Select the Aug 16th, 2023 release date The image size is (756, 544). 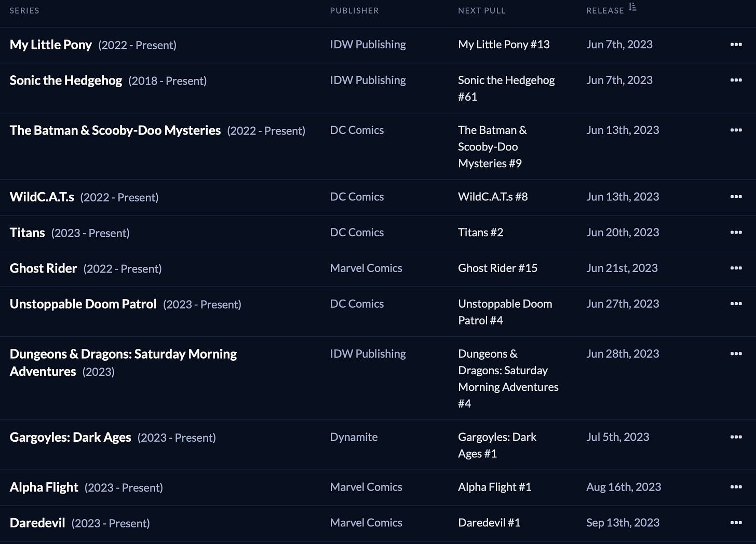pyautogui.click(x=624, y=487)
